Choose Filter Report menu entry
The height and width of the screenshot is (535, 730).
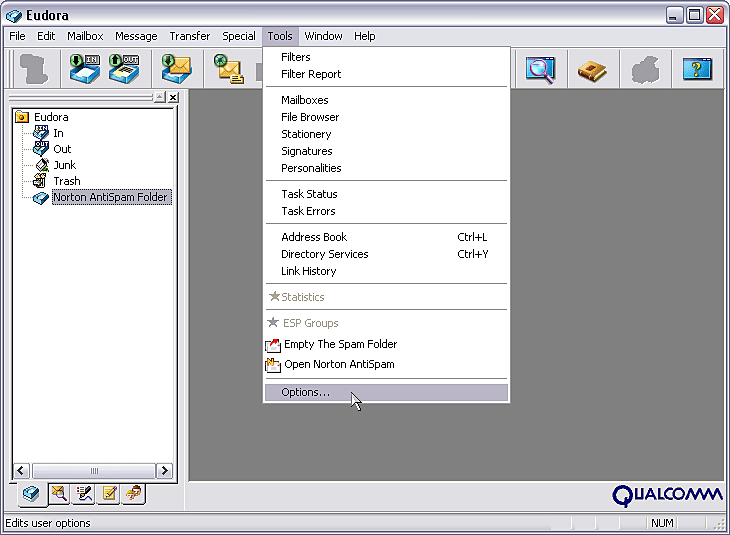point(386,74)
